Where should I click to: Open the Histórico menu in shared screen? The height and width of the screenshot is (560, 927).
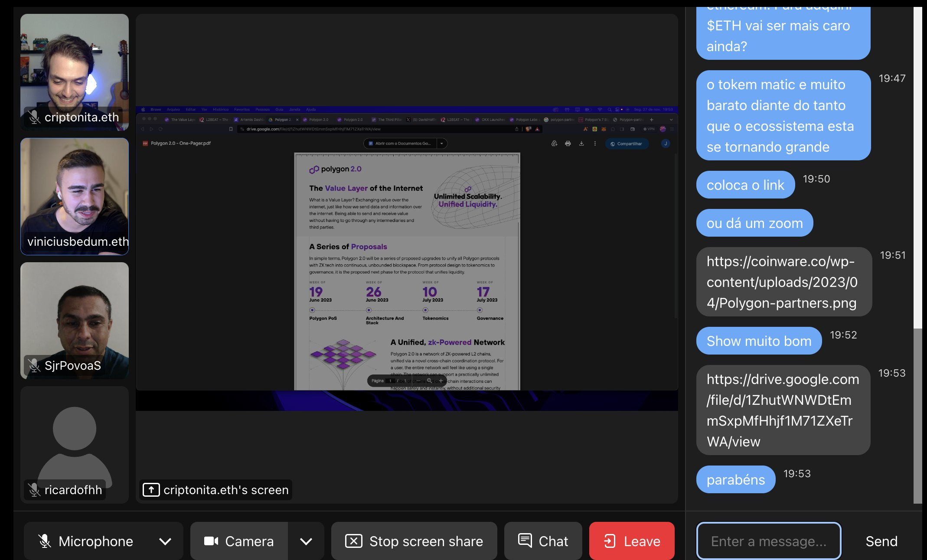pyautogui.click(x=221, y=109)
